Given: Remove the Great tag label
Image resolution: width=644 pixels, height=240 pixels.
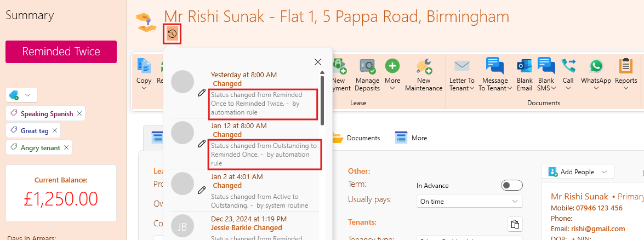Looking at the screenshot, I should [x=55, y=130].
